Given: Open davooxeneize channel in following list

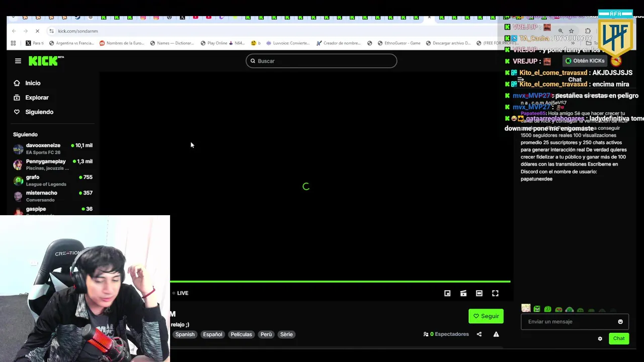Looking at the screenshot, I should click(x=53, y=149).
